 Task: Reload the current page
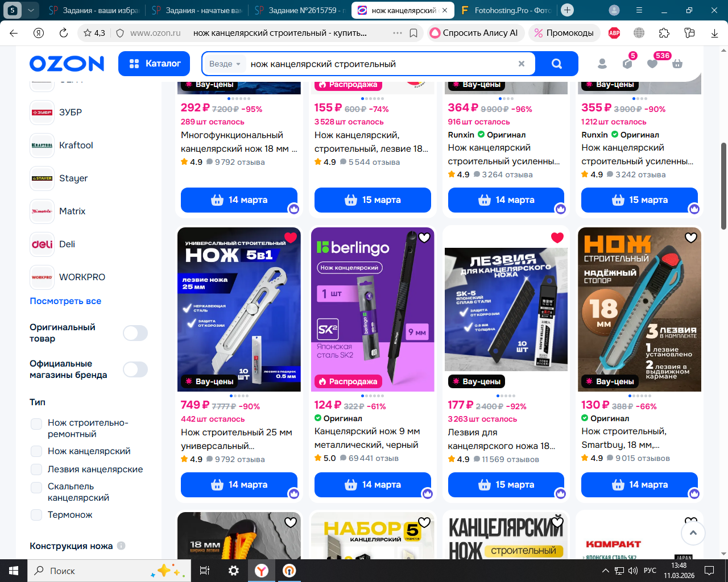coord(64,33)
